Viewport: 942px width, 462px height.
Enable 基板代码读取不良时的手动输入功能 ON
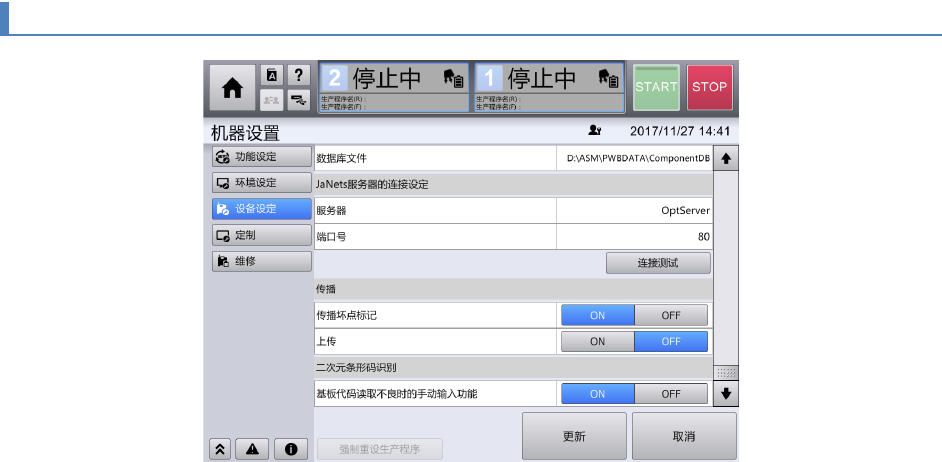[598, 394]
